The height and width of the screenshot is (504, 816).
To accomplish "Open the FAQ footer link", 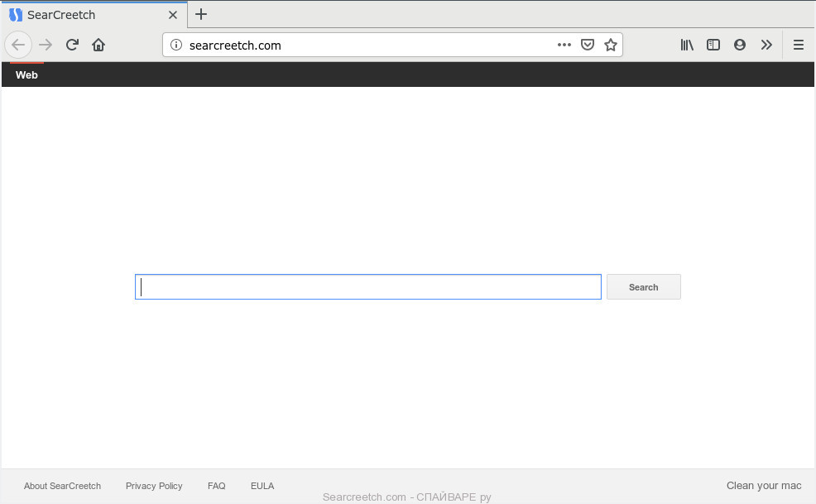I will (217, 486).
